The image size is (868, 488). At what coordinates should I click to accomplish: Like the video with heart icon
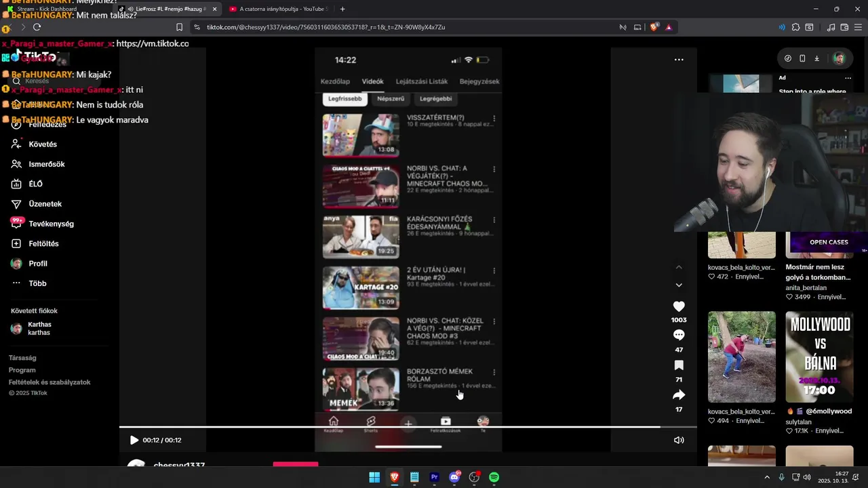pos(679,306)
